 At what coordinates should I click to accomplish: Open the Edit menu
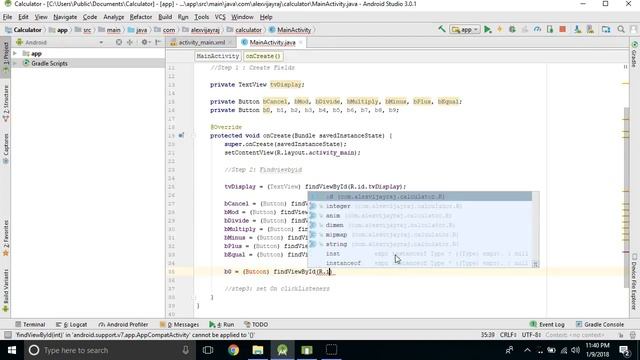pyautogui.click(x=23, y=17)
